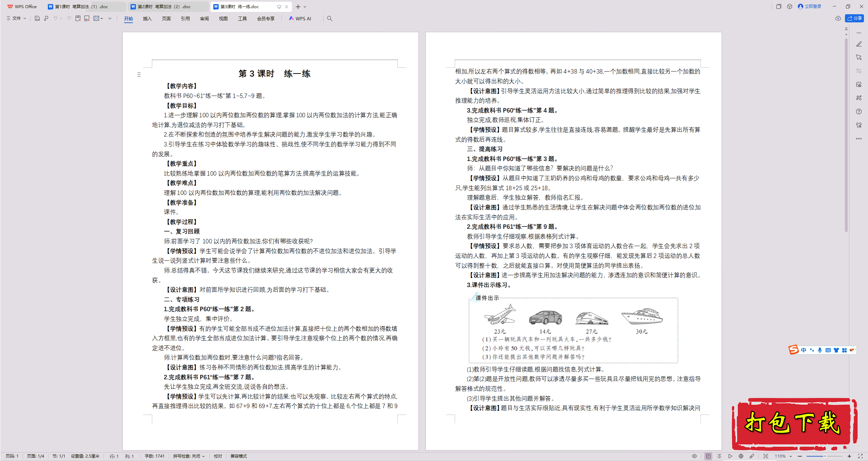Expand the quick access toolbar customize chevron
The height and width of the screenshot is (461, 868).
click(x=110, y=18)
